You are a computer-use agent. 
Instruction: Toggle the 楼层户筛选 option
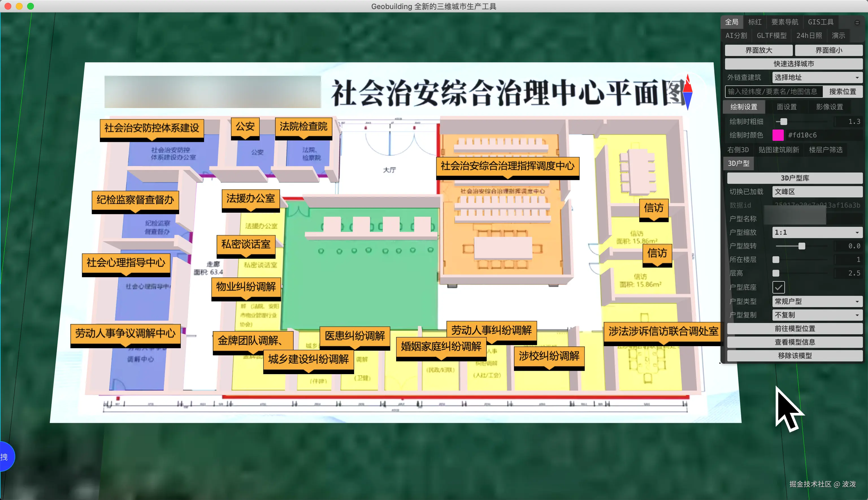(x=825, y=150)
